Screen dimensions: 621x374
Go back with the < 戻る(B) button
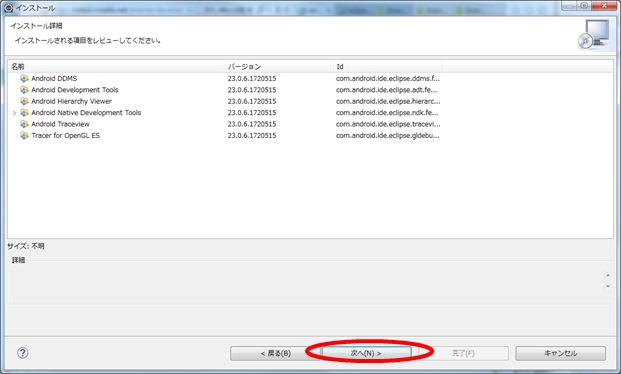[x=276, y=353]
